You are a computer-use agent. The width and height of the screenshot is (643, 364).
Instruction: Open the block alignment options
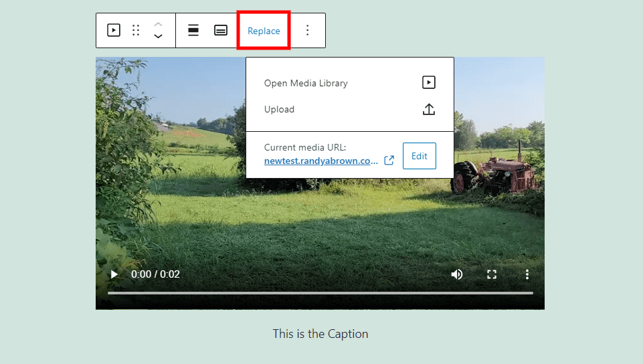tap(193, 30)
